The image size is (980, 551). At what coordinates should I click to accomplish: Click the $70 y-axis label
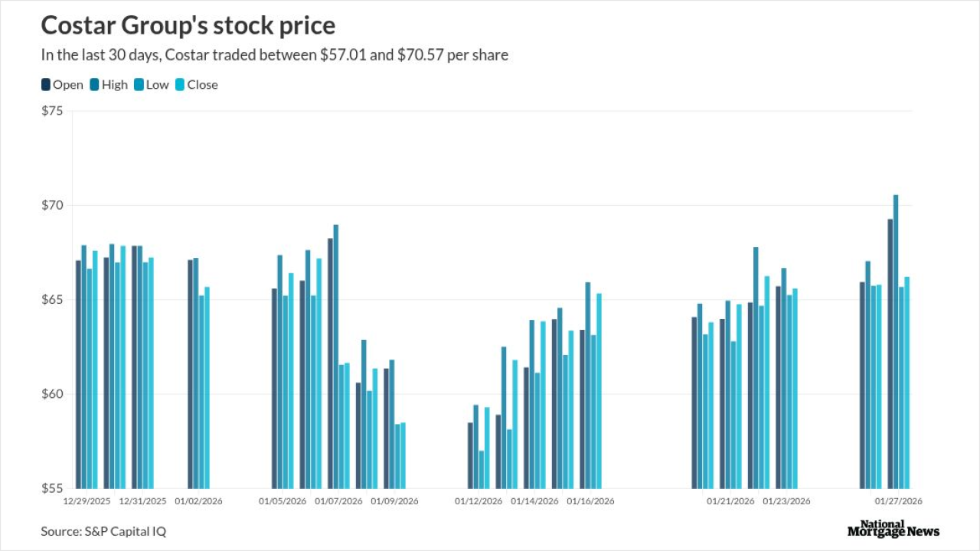tap(52, 205)
